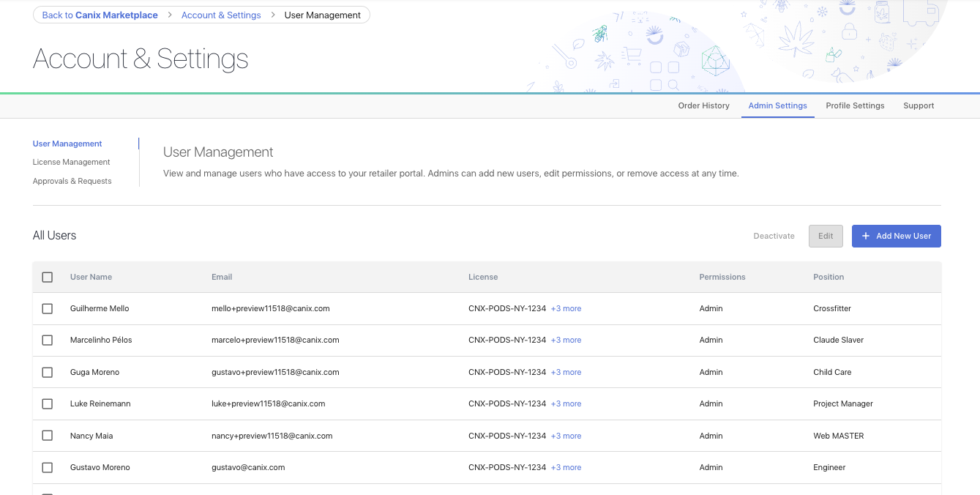Expand '+3 more' licenses for Guilherme Mello

click(566, 309)
